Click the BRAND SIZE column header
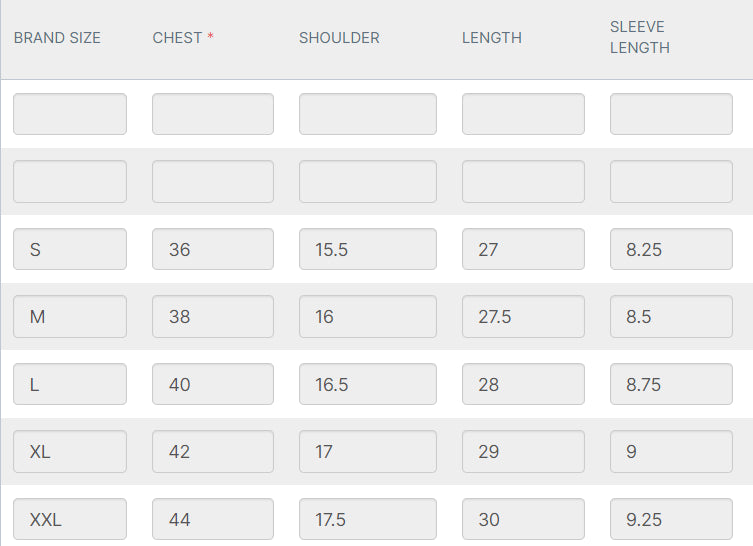The image size is (753, 546). tap(57, 38)
